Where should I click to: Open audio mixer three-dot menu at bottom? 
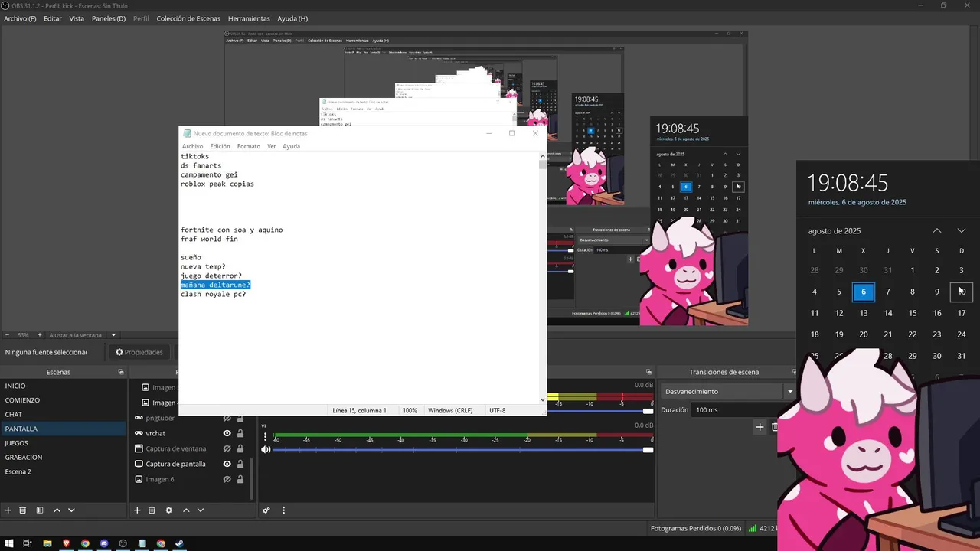284,510
